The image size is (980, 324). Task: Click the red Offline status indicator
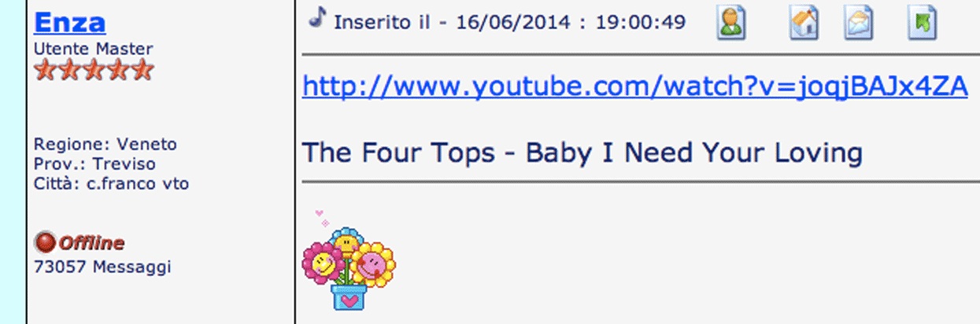tap(46, 242)
